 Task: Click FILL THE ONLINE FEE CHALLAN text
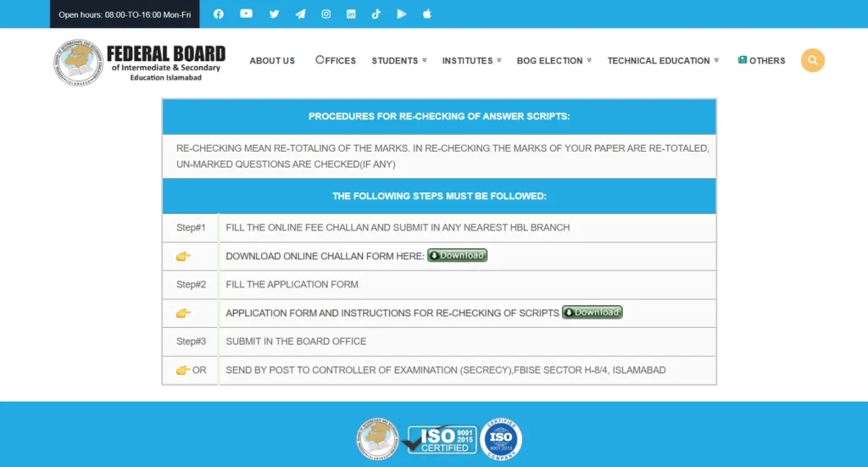point(398,227)
